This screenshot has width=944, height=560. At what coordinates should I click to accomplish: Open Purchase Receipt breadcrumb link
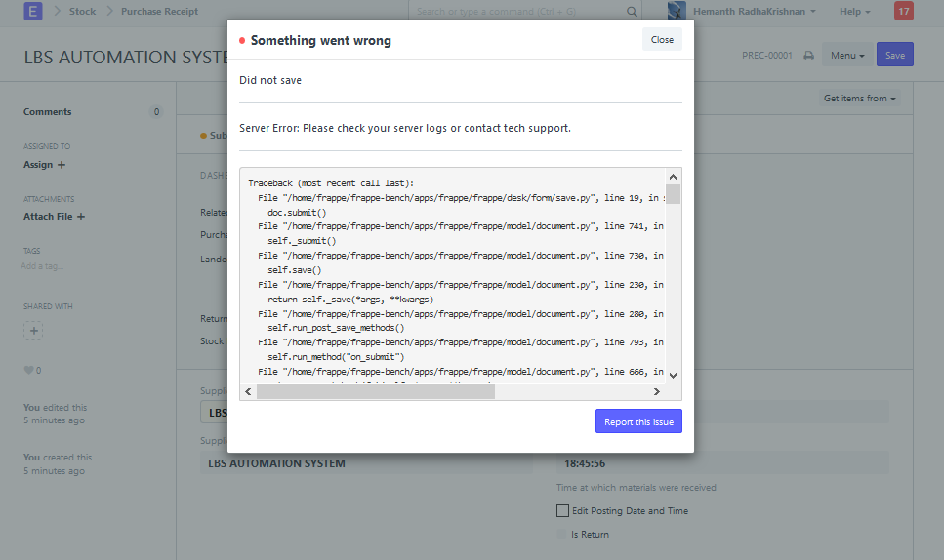click(x=159, y=12)
